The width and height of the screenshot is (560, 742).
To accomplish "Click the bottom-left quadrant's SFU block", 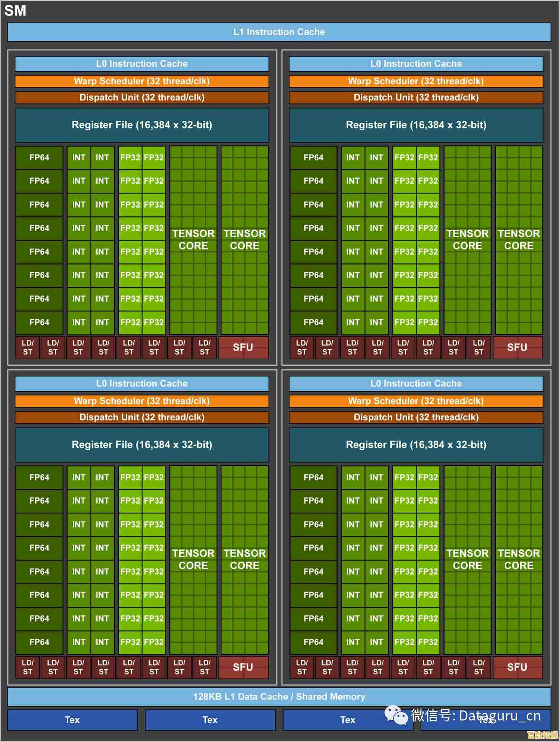I will pos(243,667).
